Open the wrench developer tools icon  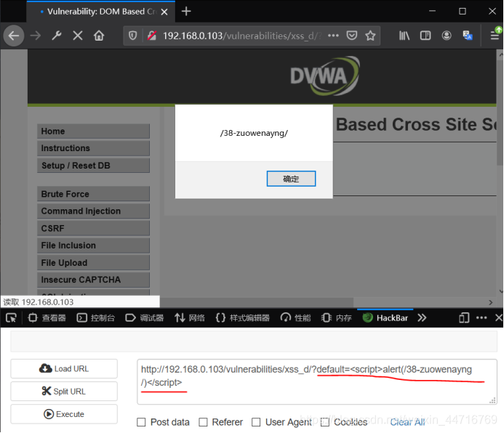click(x=57, y=36)
